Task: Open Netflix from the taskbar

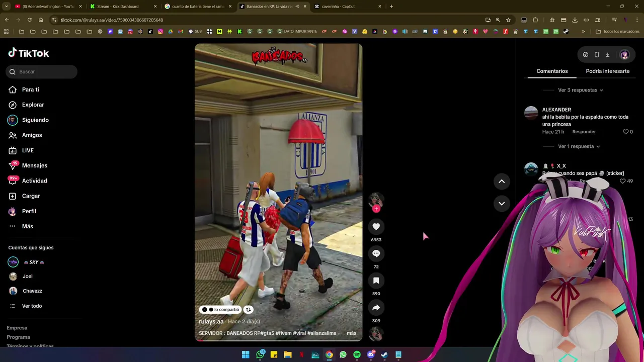Action: (x=301, y=354)
